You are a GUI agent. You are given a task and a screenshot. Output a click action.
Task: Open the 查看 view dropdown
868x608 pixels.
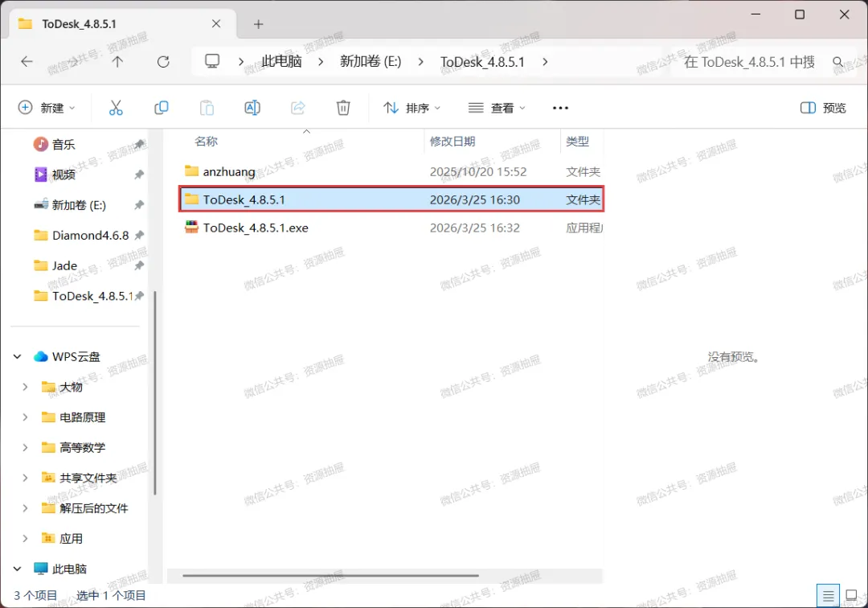(x=497, y=108)
